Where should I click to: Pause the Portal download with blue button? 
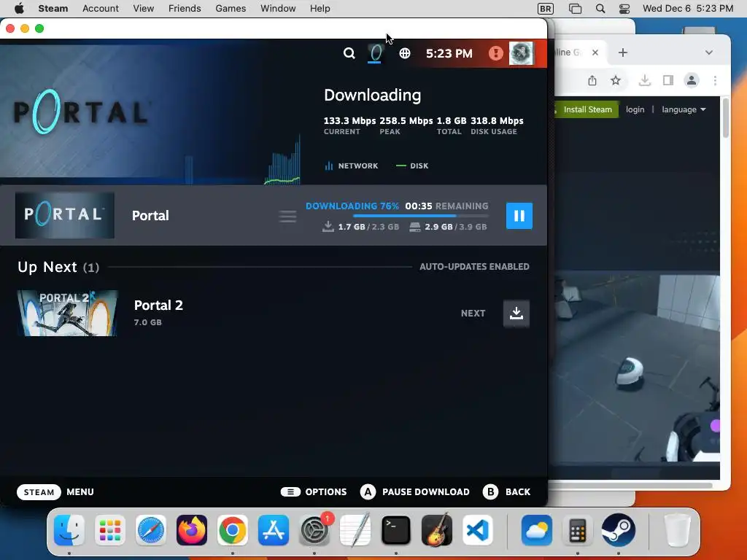(x=519, y=216)
